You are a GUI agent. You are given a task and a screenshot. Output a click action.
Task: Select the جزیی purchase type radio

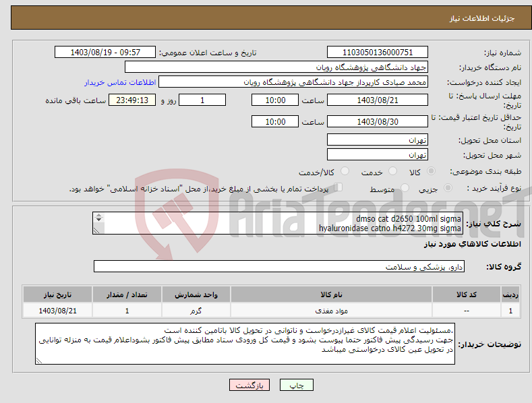click(x=448, y=187)
